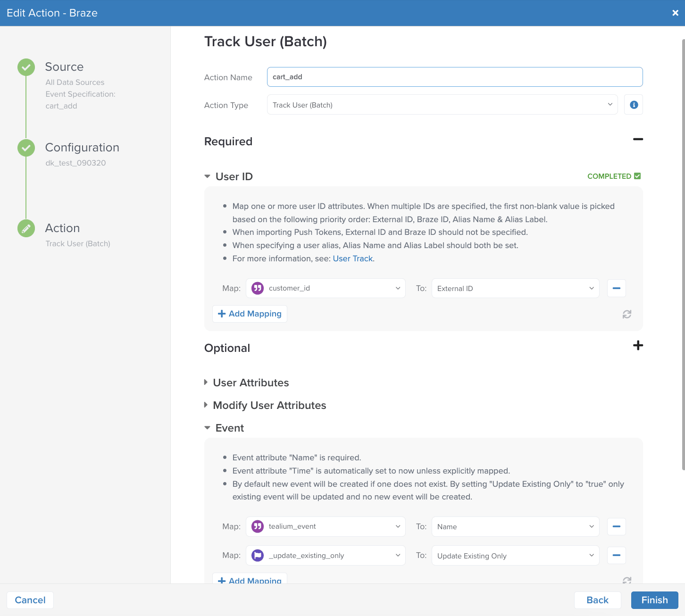Open the User Track documentation link

tap(352, 258)
